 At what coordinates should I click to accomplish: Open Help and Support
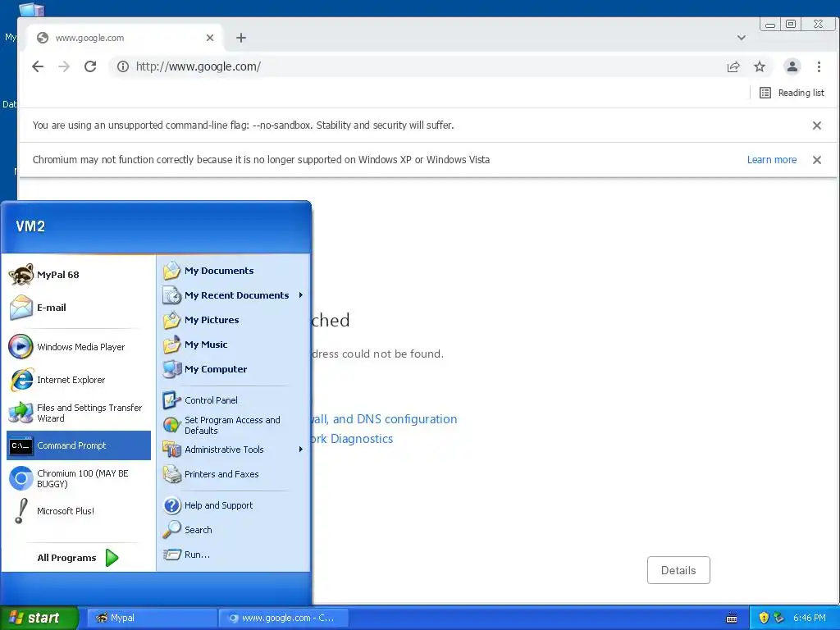click(233, 505)
